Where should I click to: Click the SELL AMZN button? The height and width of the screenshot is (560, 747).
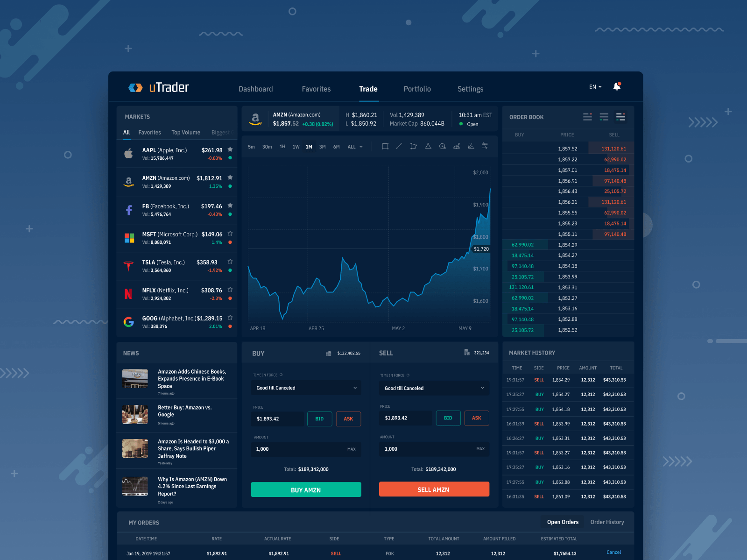pyautogui.click(x=434, y=489)
